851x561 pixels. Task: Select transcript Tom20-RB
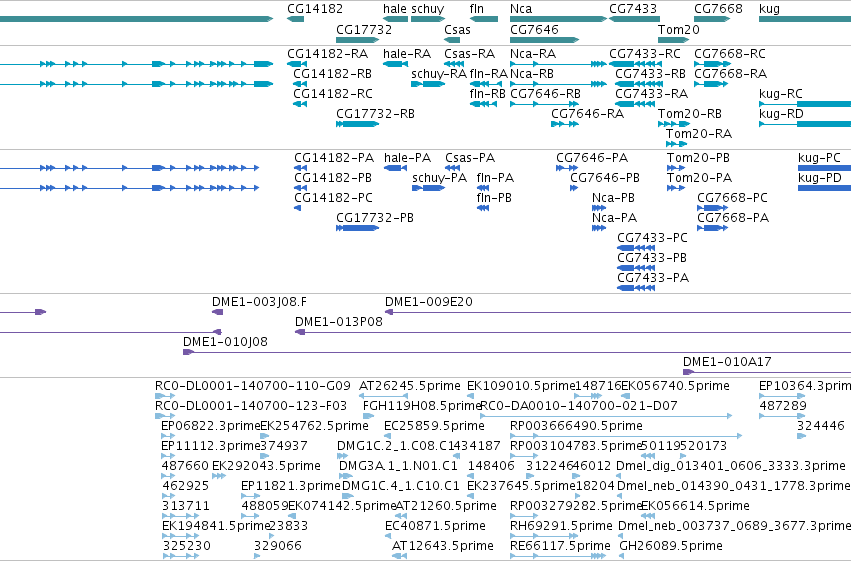click(x=690, y=114)
